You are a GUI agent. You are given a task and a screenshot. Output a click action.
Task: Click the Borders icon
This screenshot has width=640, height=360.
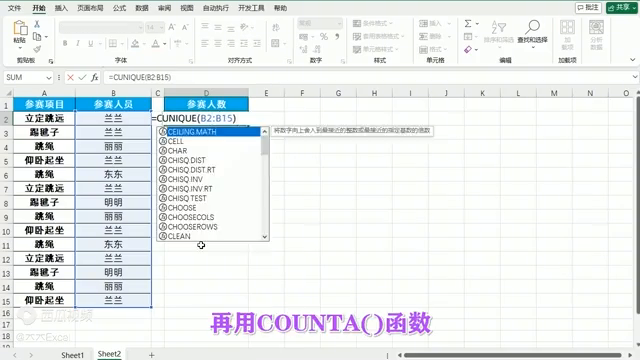point(113,43)
